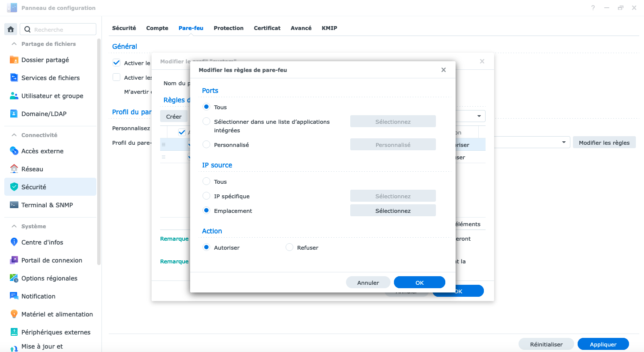Click Sélectionnez button next to Emplacement
The image size is (644, 352).
[393, 211]
